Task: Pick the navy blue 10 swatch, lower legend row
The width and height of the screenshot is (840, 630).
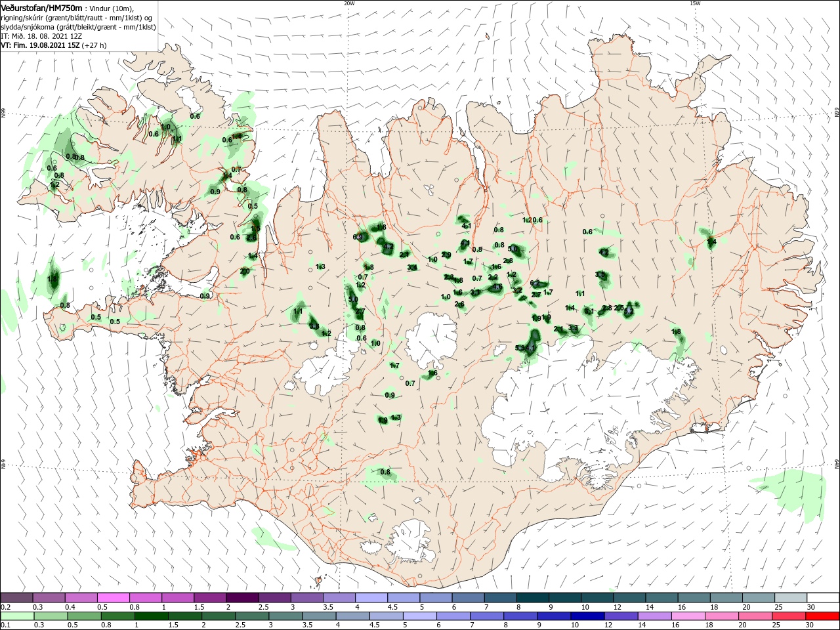Action: coord(587,616)
